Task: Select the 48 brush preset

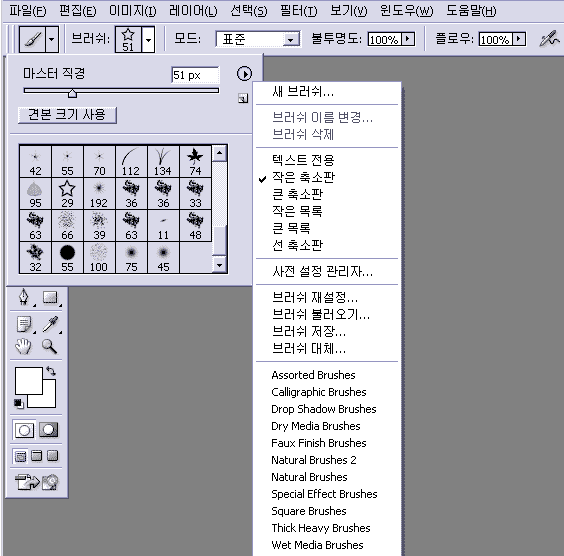Action: click(x=195, y=225)
